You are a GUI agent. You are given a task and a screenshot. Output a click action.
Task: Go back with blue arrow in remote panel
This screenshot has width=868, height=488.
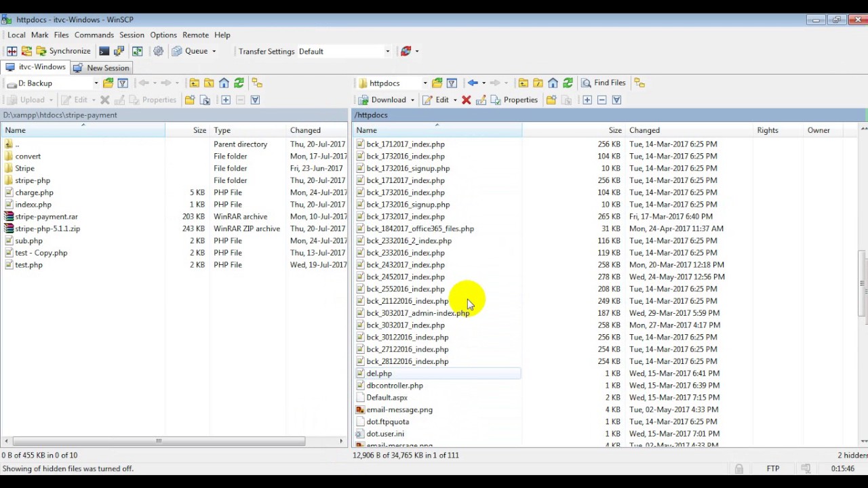coord(473,83)
